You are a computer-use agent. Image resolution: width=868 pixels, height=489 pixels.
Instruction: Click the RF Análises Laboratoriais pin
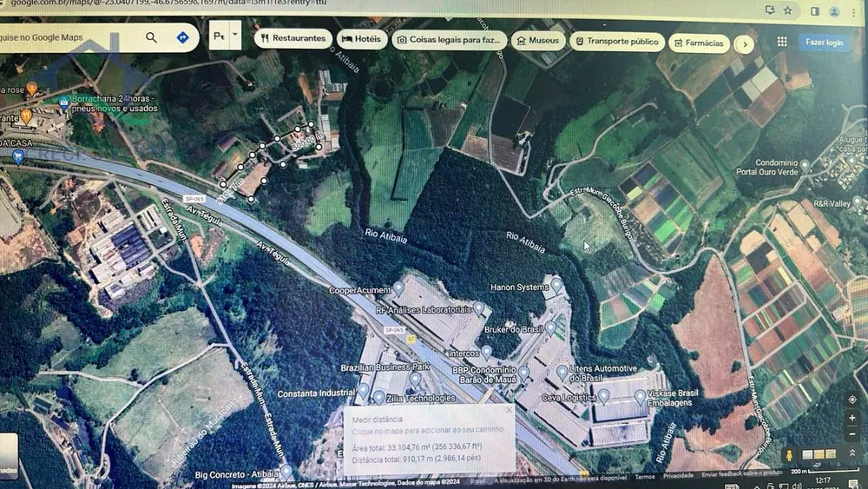(479, 308)
